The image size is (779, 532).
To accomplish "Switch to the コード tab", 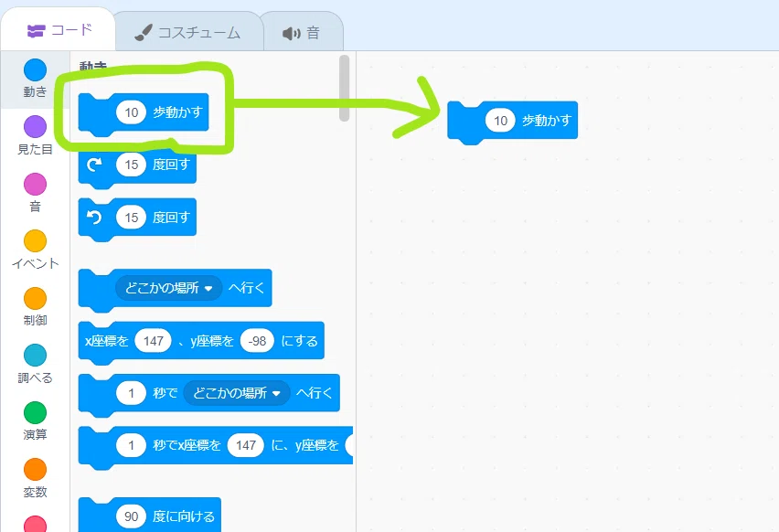I will point(59,30).
